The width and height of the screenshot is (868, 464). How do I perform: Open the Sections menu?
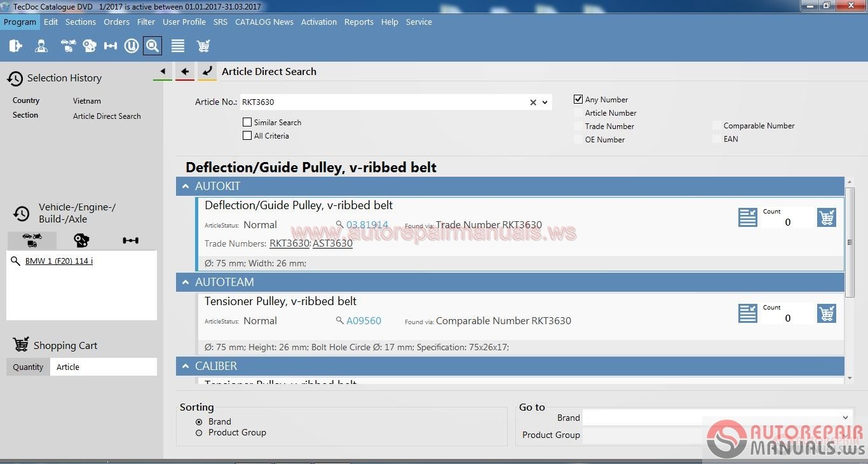pyautogui.click(x=81, y=22)
